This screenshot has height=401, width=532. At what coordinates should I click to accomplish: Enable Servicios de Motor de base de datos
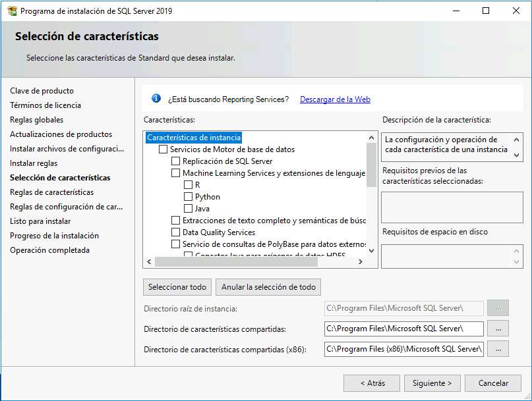pyautogui.click(x=163, y=149)
